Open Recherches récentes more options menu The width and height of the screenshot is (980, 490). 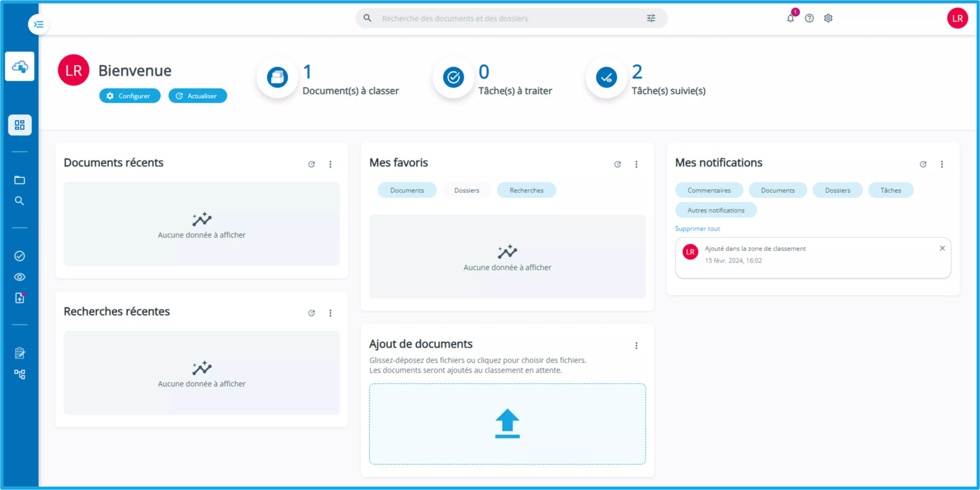coord(330,313)
